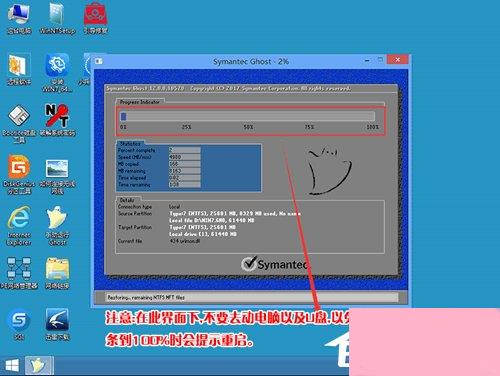Click the Ghost restore progress bar
Viewport: 500px width, 376px height.
[247, 116]
